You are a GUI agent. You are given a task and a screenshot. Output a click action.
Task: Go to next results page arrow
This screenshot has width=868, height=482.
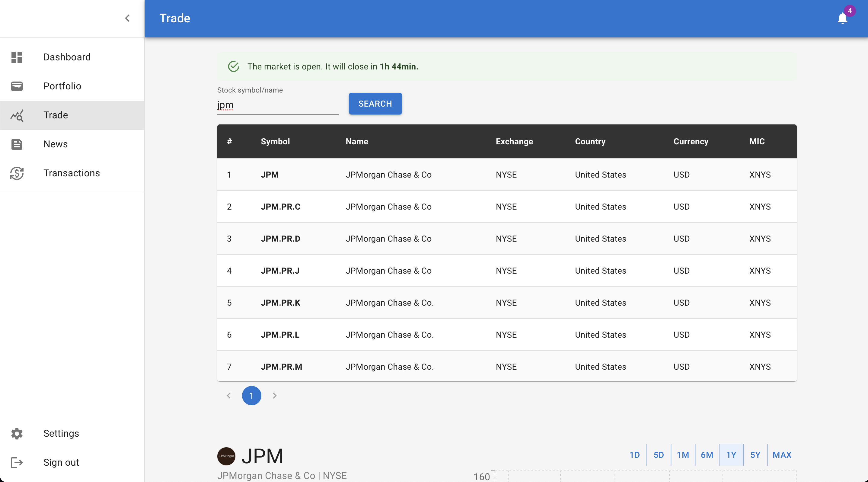(275, 395)
